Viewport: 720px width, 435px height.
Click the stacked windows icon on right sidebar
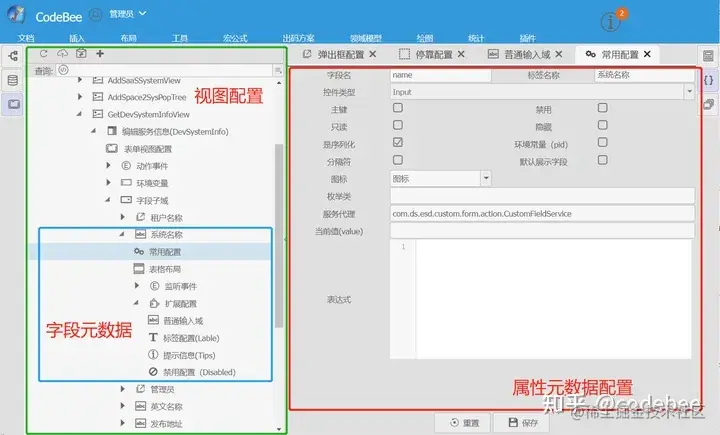coord(709,104)
